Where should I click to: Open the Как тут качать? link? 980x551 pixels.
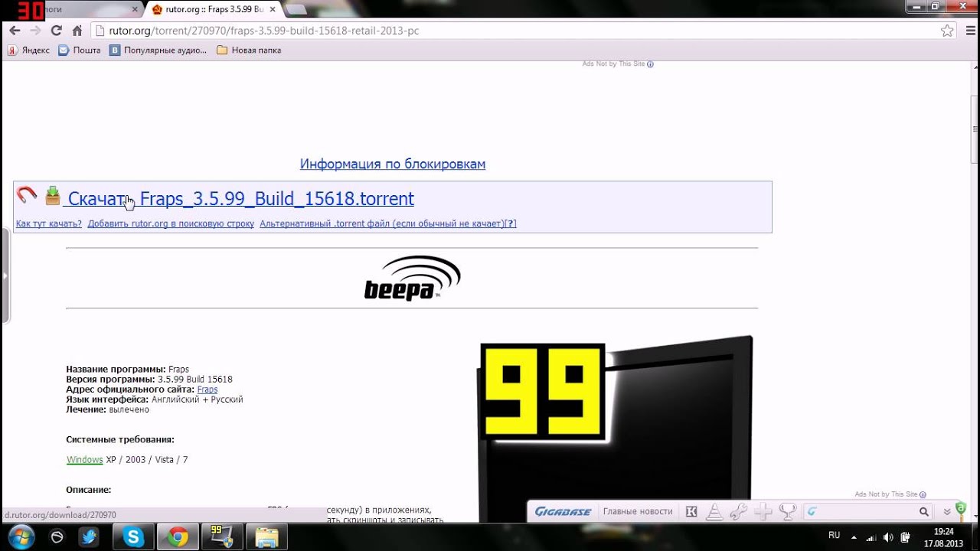(49, 223)
